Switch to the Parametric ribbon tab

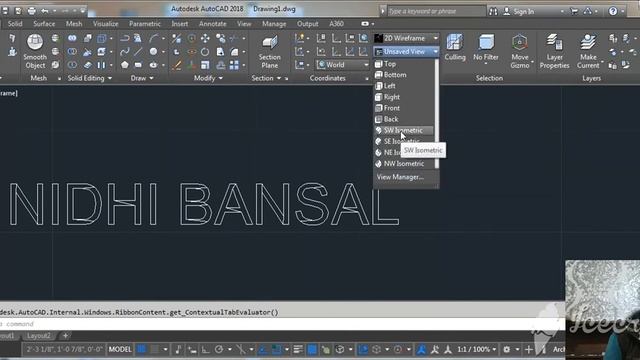tap(144, 24)
